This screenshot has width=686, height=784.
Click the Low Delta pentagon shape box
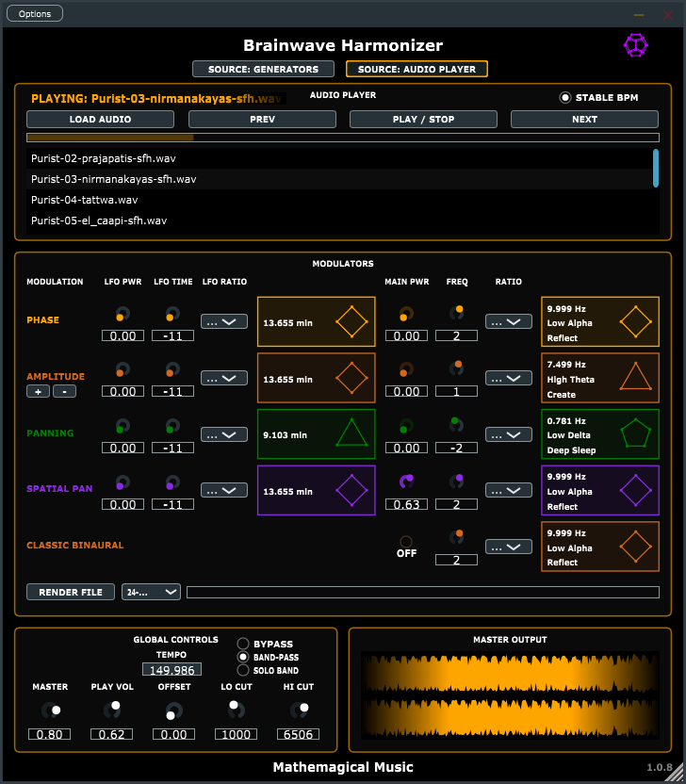click(x=600, y=434)
